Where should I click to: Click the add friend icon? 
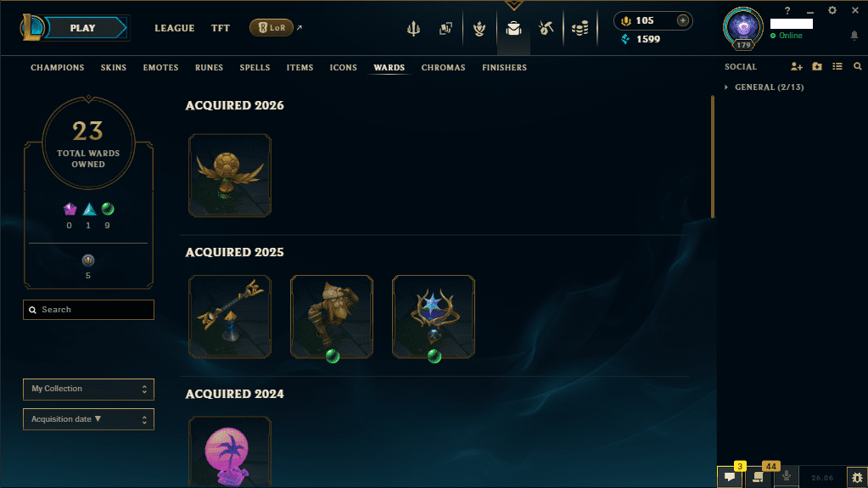pyautogui.click(x=796, y=66)
